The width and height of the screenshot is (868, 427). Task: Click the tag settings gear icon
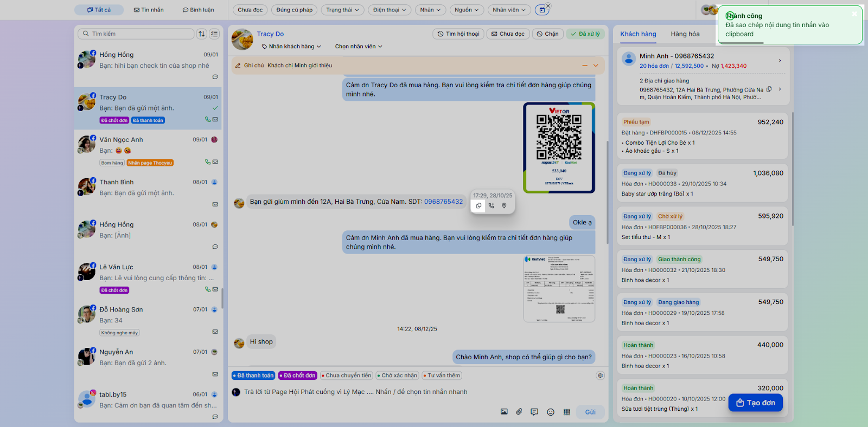[600, 376]
